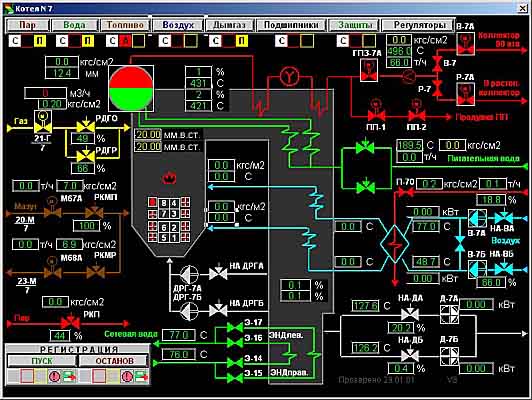Viewport: 532px width, 400px height.
Task: Toggle the yellow П indicator under Вода
Action: click(88, 41)
